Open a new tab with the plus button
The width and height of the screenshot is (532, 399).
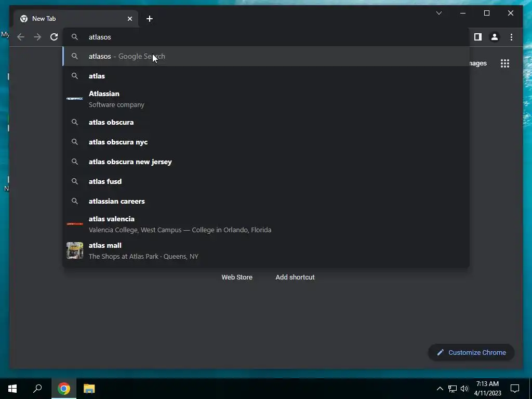click(150, 19)
